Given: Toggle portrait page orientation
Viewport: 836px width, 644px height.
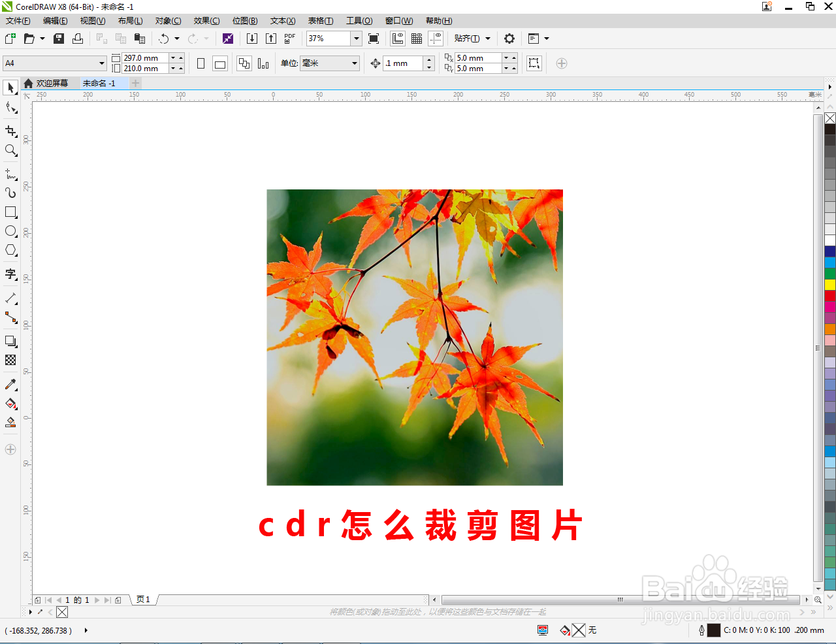Looking at the screenshot, I should [x=201, y=63].
